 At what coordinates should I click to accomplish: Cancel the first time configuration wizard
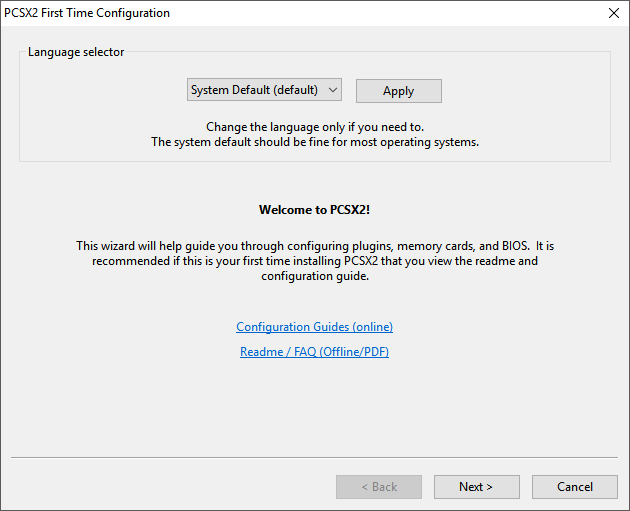click(x=575, y=487)
